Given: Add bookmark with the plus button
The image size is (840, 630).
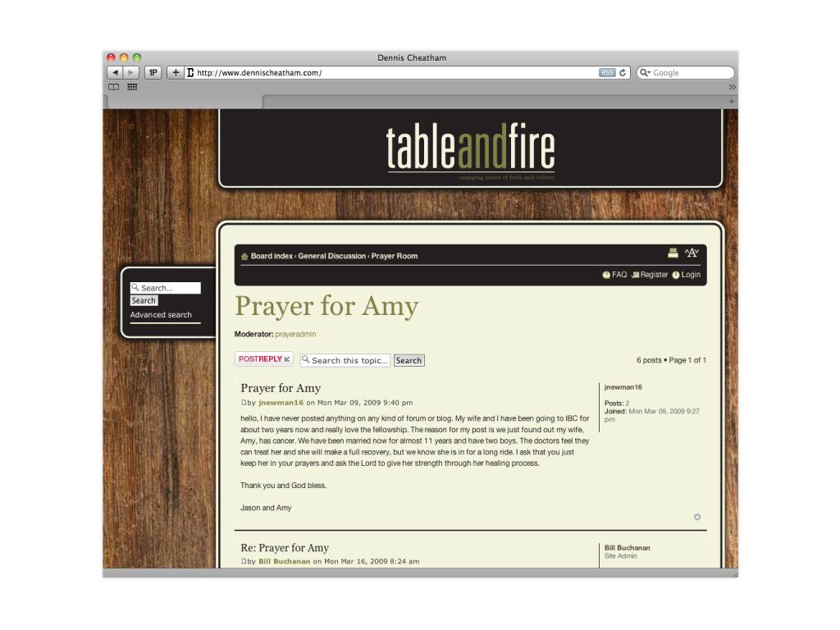Looking at the screenshot, I should 176,72.
